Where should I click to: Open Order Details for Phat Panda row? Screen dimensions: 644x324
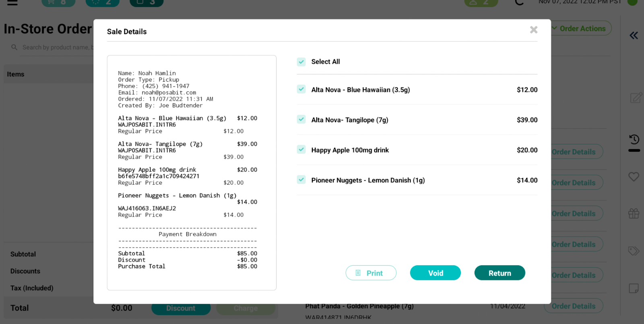[573, 306]
